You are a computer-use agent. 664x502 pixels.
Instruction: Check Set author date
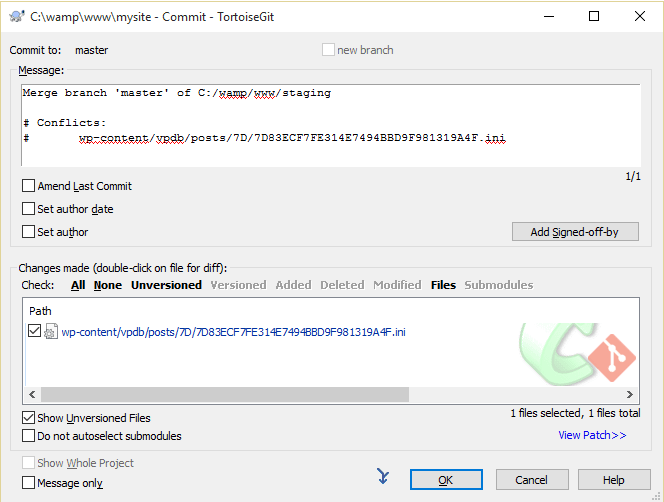point(28,209)
